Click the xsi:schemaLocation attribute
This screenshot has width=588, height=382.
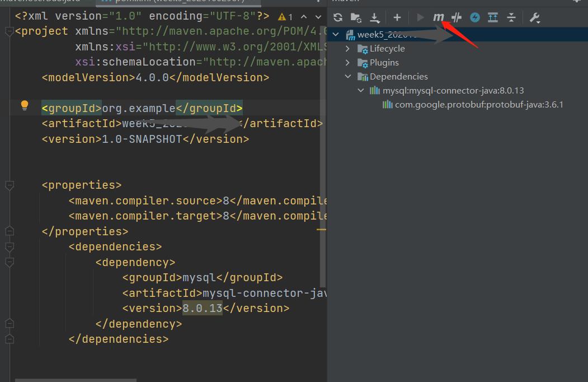[201, 62]
